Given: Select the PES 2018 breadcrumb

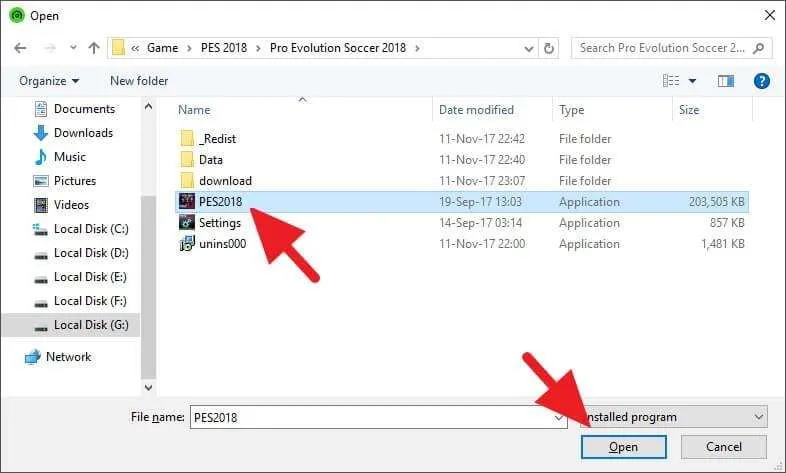Looking at the screenshot, I should click(x=224, y=48).
